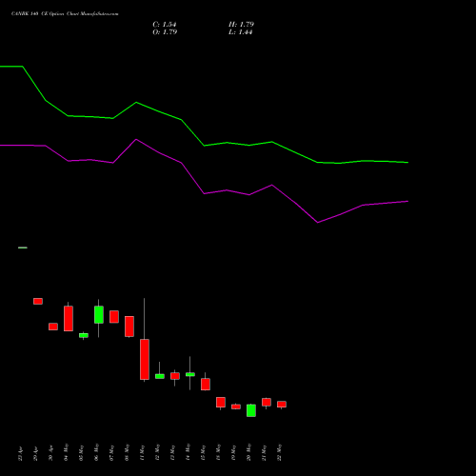The height and width of the screenshot is (476, 476).
Task: Click the tall 11 May red candlestick
Action: pyautogui.click(x=145, y=359)
